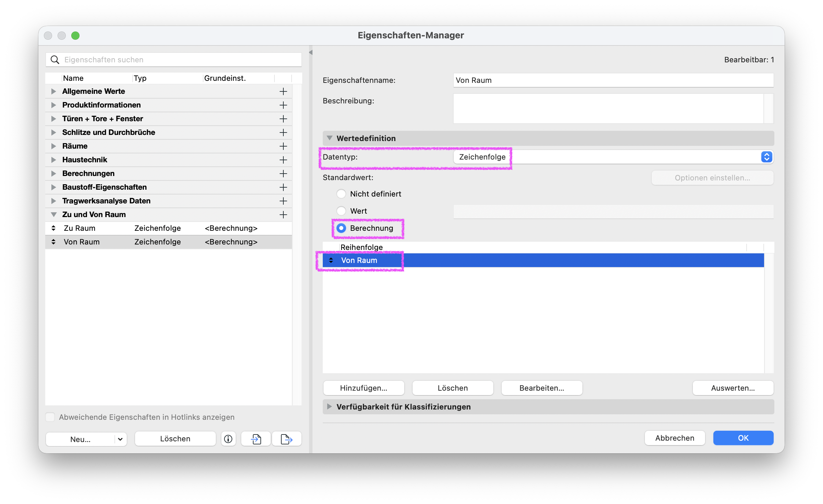Add property to Schlitze und Durchbrüche
The image size is (823, 504).
tap(283, 133)
